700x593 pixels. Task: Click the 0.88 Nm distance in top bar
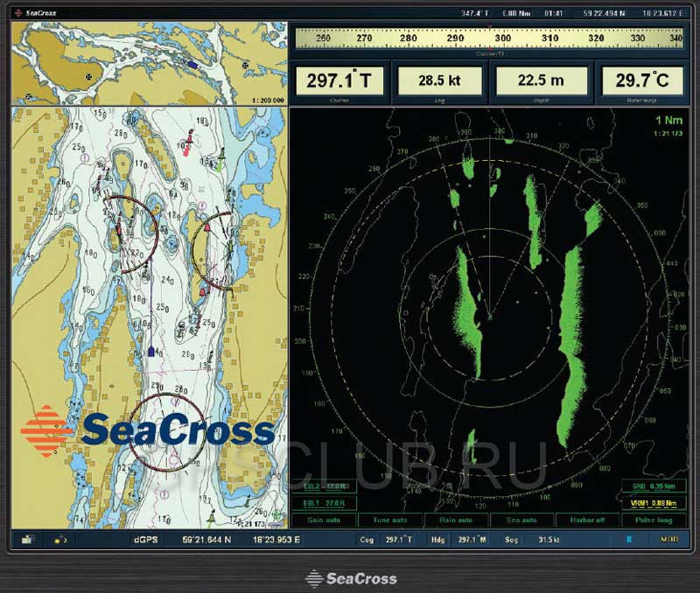(516, 13)
